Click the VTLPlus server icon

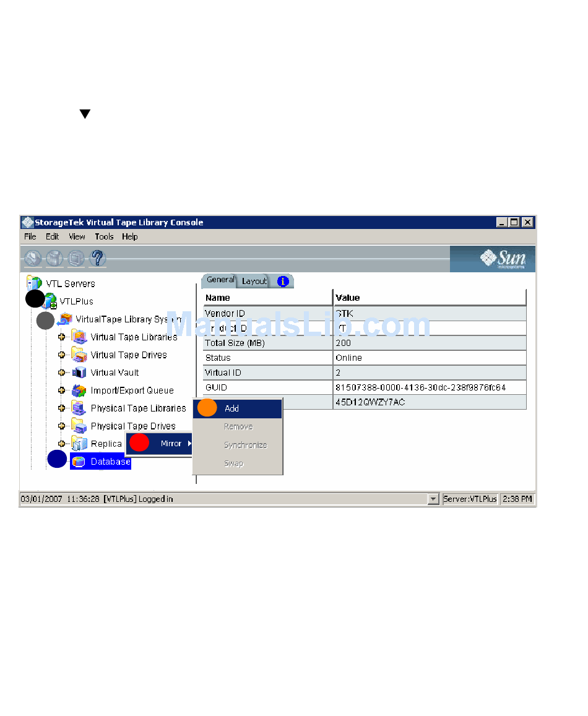(x=50, y=301)
